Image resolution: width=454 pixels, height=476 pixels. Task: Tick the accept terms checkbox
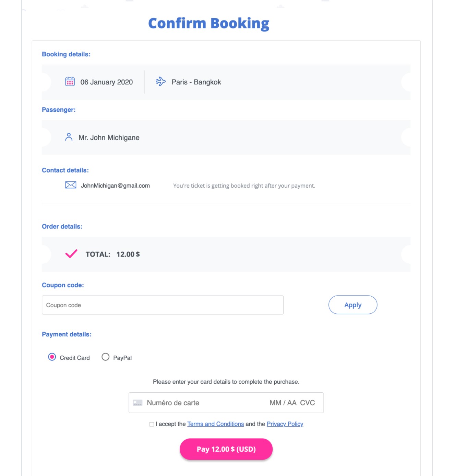152,424
